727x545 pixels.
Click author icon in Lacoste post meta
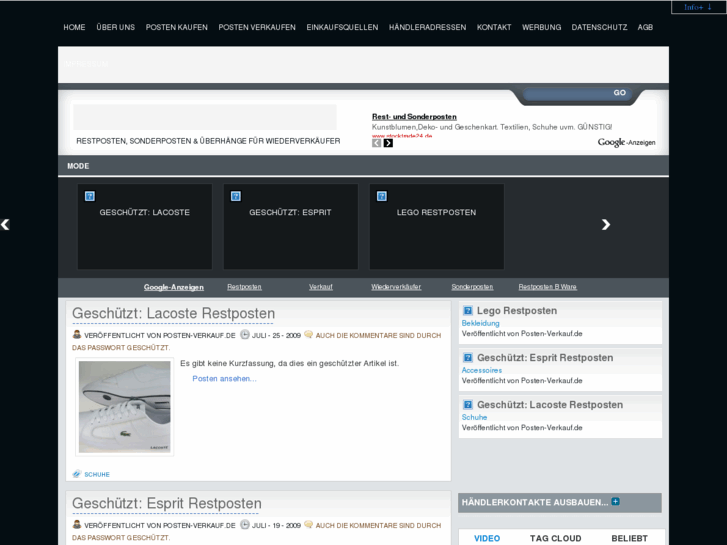[x=77, y=334]
